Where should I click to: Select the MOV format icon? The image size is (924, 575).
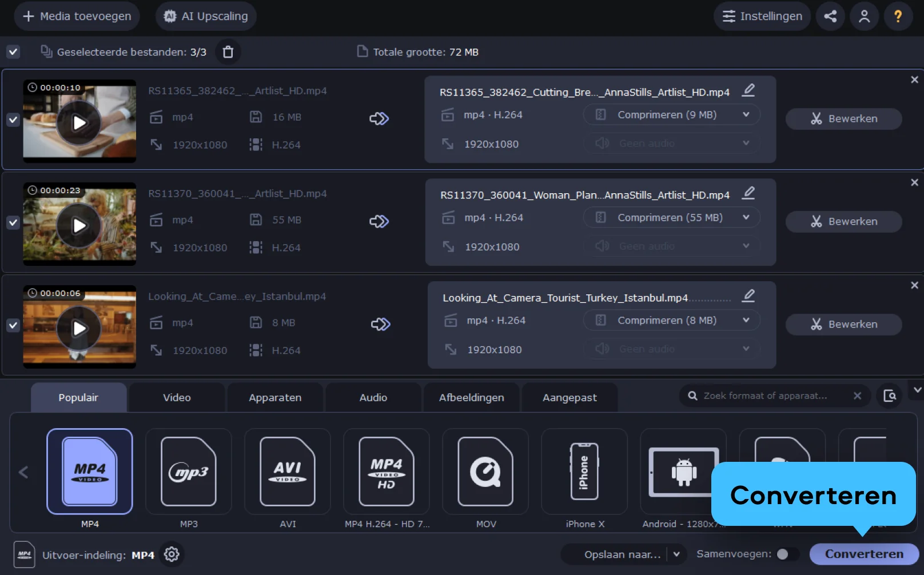[485, 472]
